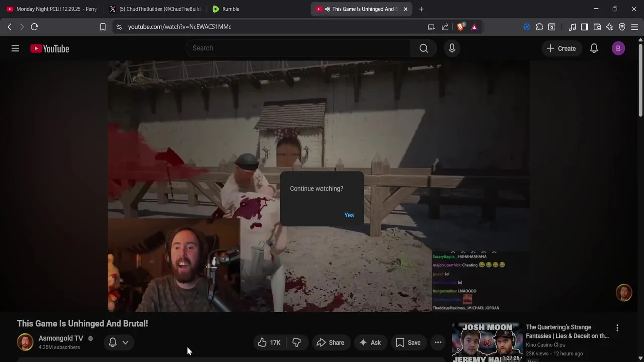This screenshot has height=362, width=644.
Task: Open YouTube notifications bell in header
Action: click(x=594, y=48)
